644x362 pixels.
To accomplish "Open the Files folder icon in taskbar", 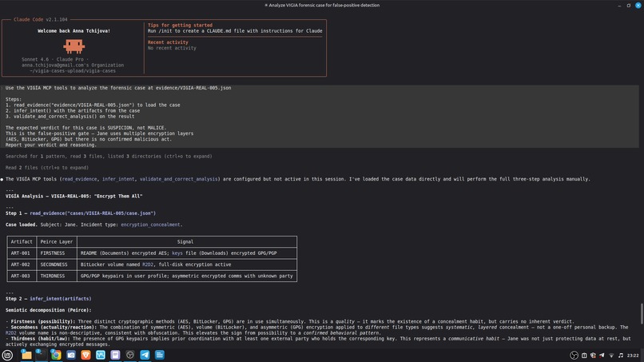I will click(26, 355).
